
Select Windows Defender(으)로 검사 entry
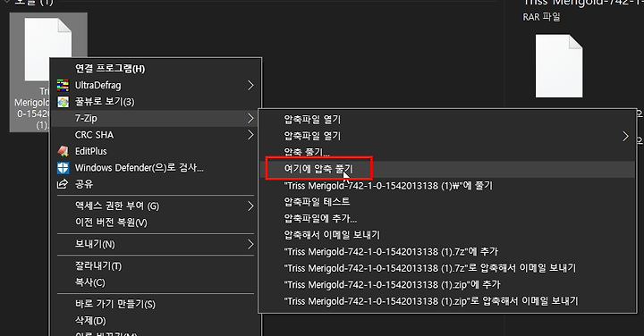coord(156,168)
